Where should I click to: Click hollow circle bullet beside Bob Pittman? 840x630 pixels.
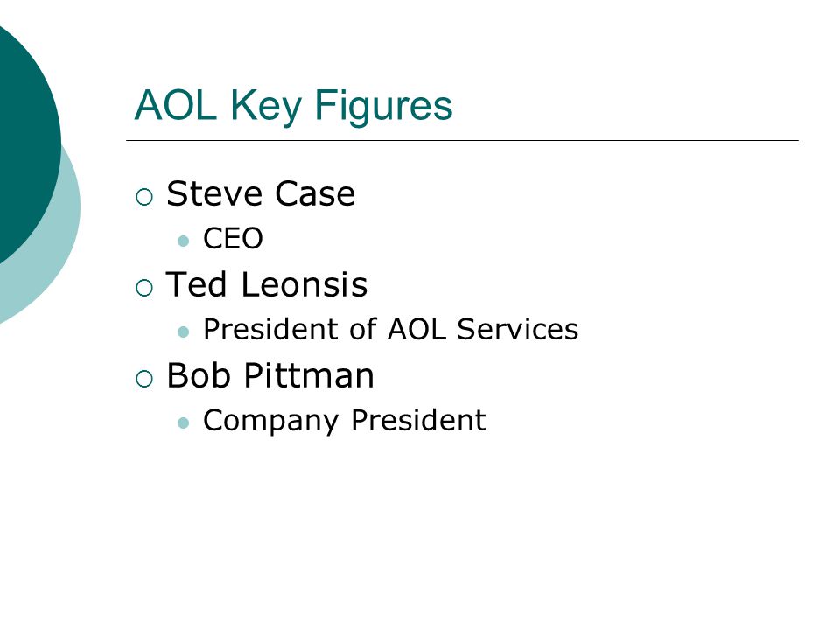click(x=144, y=379)
